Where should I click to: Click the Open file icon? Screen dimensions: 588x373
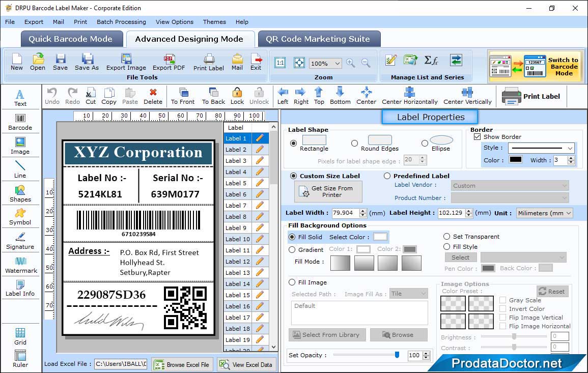pos(38,62)
